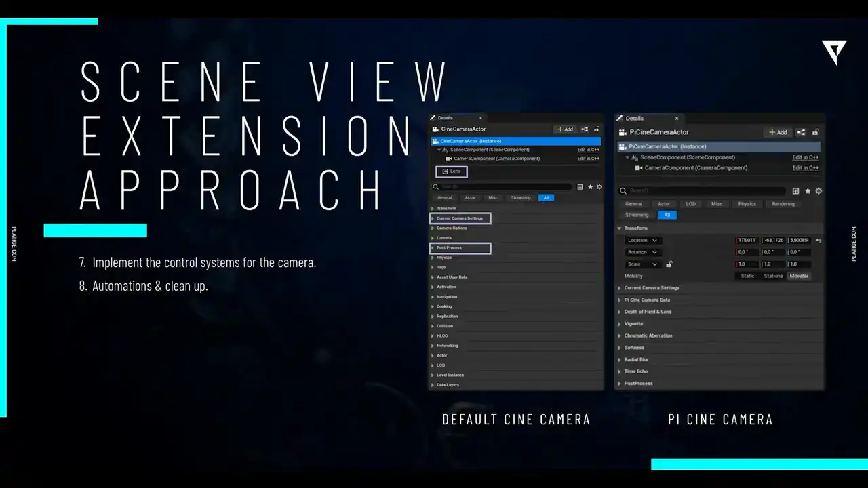Toggle the Scale ratio lock icon

(669, 264)
